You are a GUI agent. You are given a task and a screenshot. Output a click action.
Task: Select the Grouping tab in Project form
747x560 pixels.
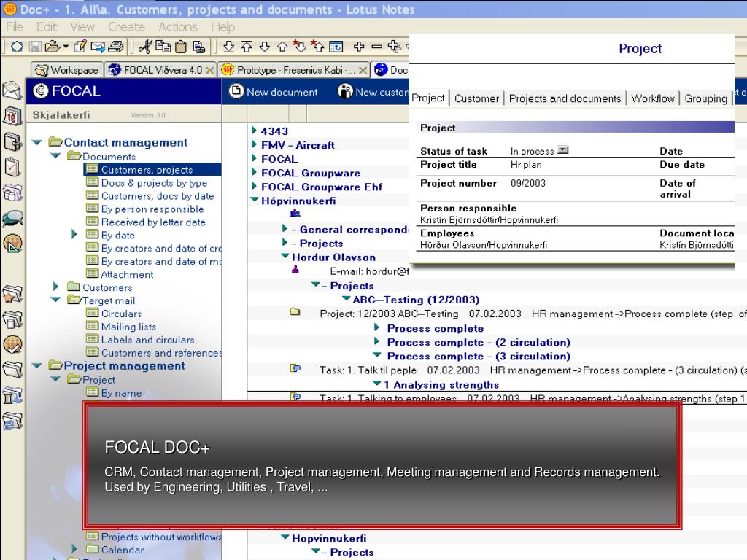coord(705,98)
